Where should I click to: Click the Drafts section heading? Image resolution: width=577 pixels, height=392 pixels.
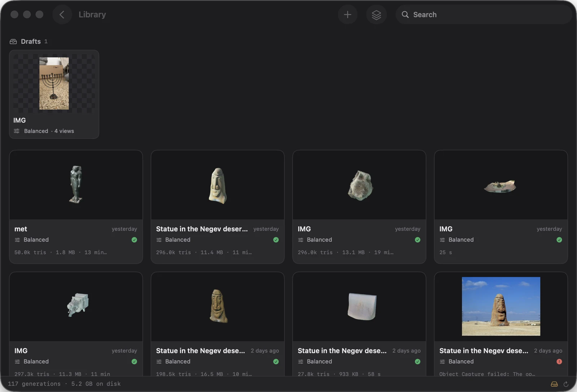pos(31,41)
